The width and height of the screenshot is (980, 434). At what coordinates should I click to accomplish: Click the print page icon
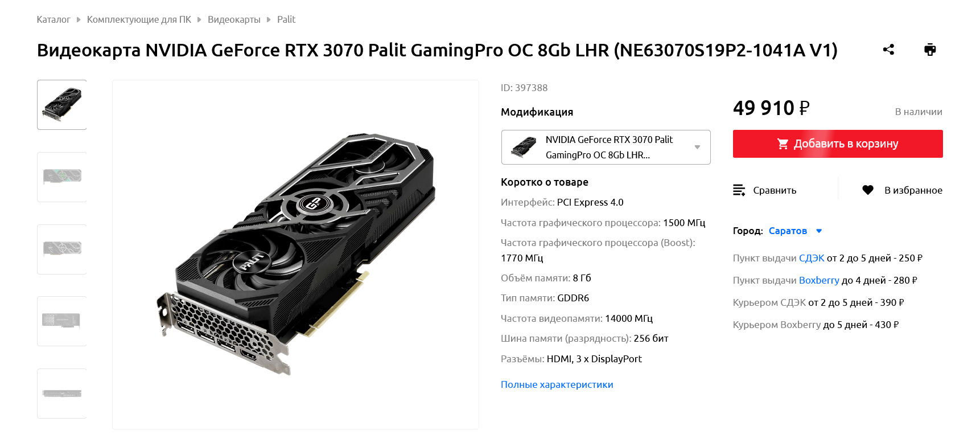point(930,50)
